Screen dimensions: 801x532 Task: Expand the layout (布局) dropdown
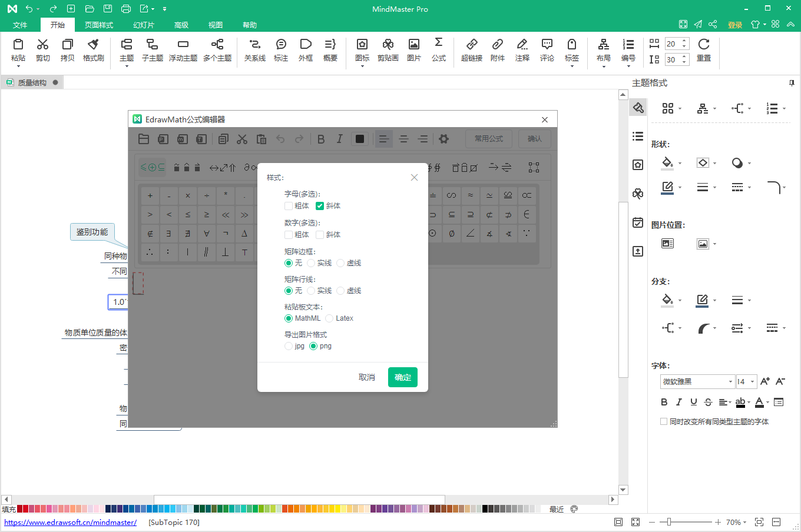(x=604, y=66)
